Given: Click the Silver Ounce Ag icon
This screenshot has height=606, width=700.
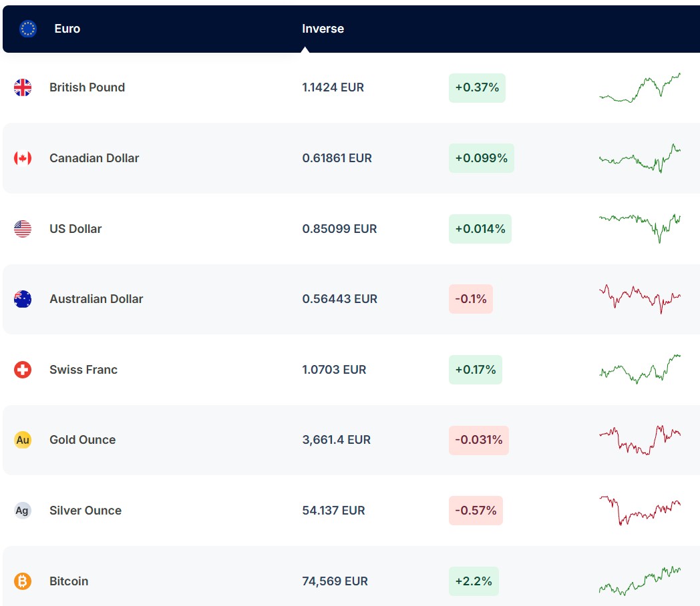Looking at the screenshot, I should pyautogui.click(x=23, y=511).
